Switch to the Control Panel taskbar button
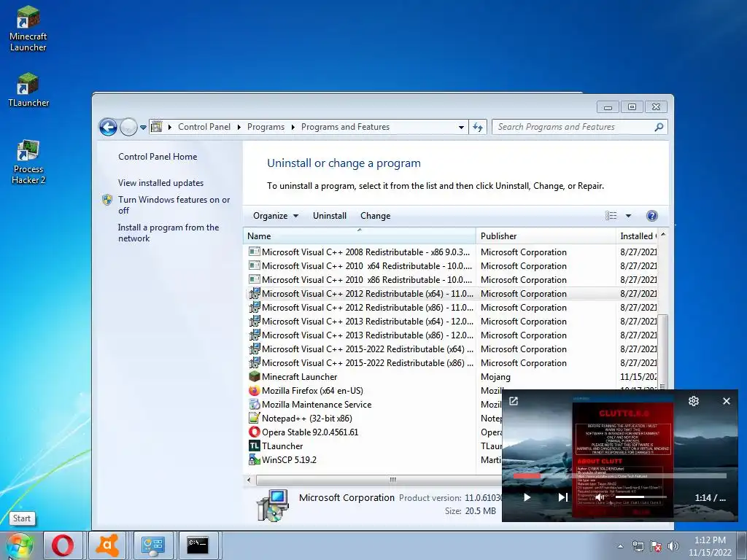This screenshot has width=747, height=560. [x=152, y=545]
